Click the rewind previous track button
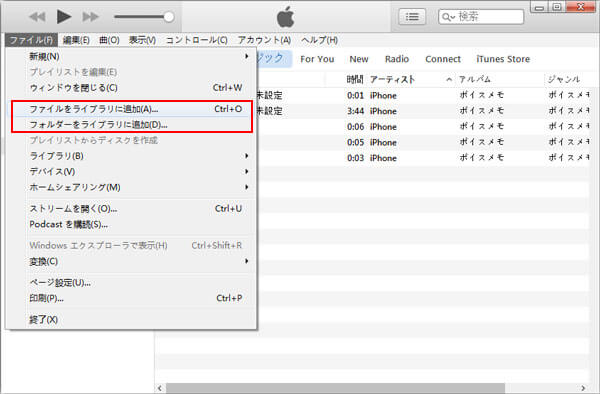Viewport: 600px width, 394px height. [37, 17]
